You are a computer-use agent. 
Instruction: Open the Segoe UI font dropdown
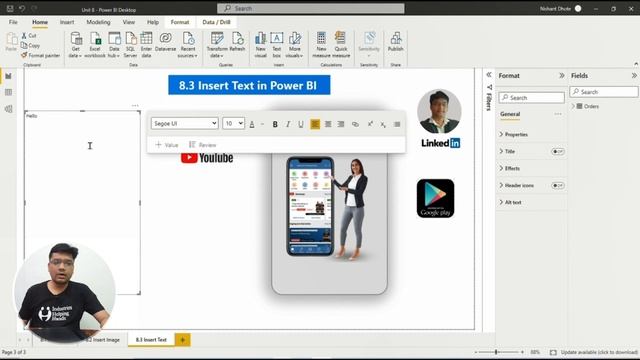tap(184, 123)
